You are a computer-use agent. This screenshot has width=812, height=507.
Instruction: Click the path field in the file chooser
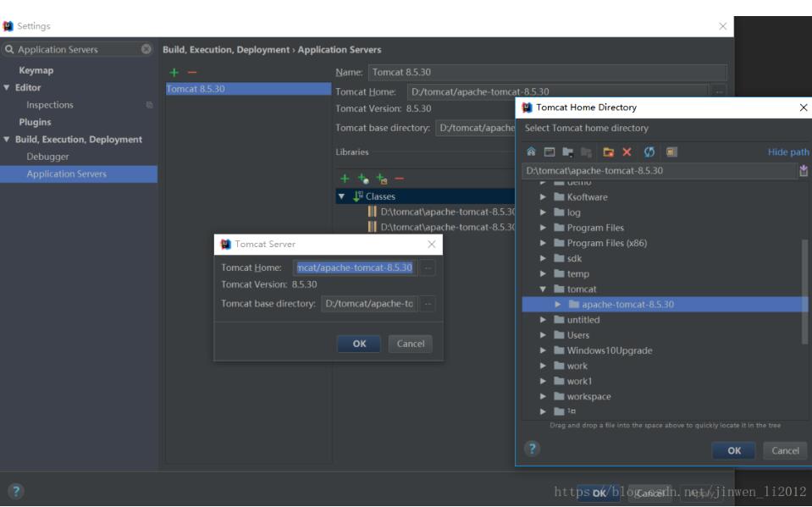pyautogui.click(x=656, y=171)
